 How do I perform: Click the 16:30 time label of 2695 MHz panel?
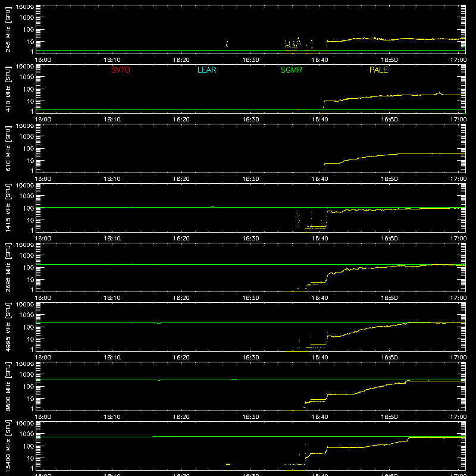(250, 298)
